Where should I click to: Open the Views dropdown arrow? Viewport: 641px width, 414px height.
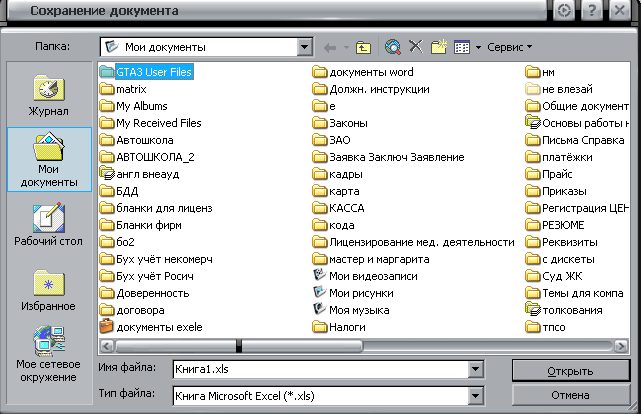(x=478, y=47)
